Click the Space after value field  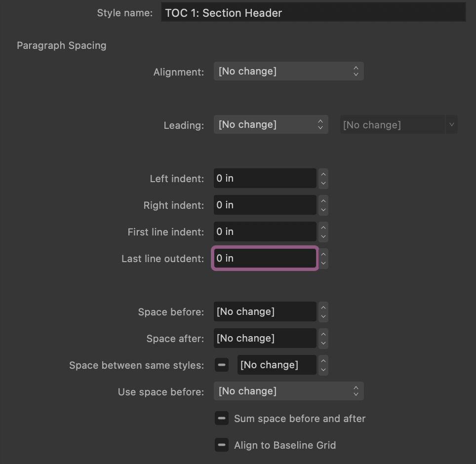pyautogui.click(x=265, y=338)
